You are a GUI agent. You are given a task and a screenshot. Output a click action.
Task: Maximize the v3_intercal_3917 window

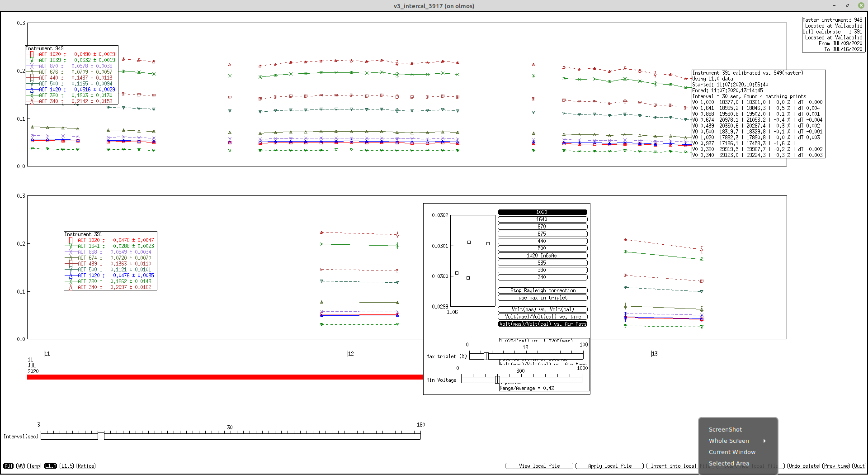[x=847, y=5]
